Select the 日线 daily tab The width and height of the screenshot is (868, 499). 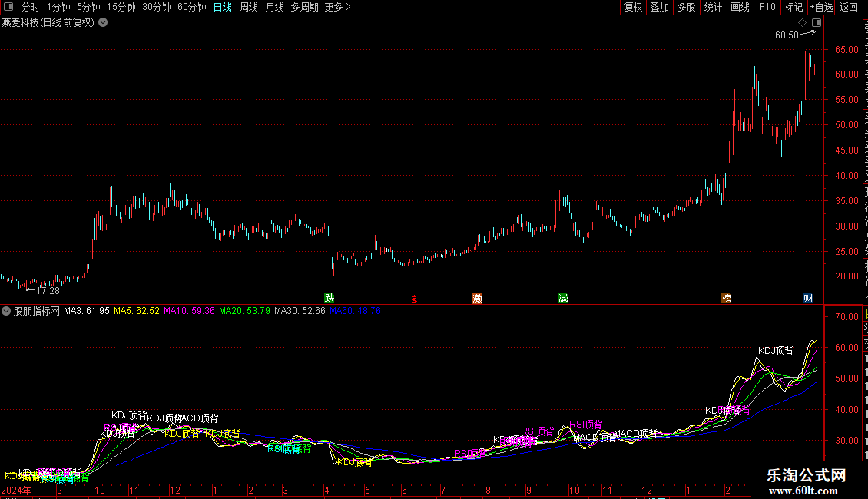(223, 7)
